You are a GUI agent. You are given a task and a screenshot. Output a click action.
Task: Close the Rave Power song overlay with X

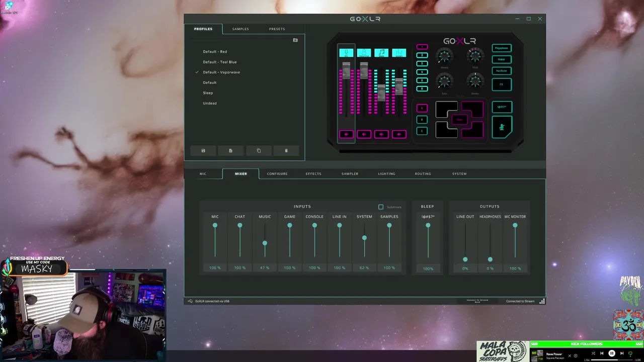pyautogui.click(x=570, y=356)
